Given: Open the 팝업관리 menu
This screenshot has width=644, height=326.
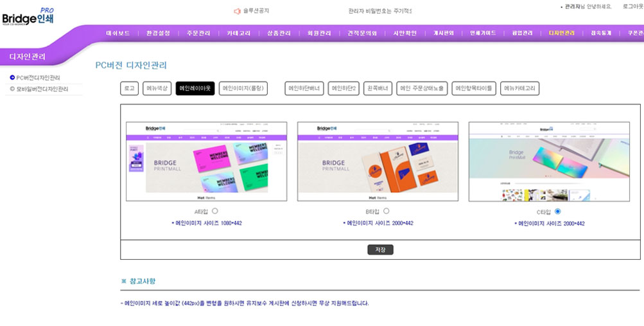Looking at the screenshot, I should [523, 33].
